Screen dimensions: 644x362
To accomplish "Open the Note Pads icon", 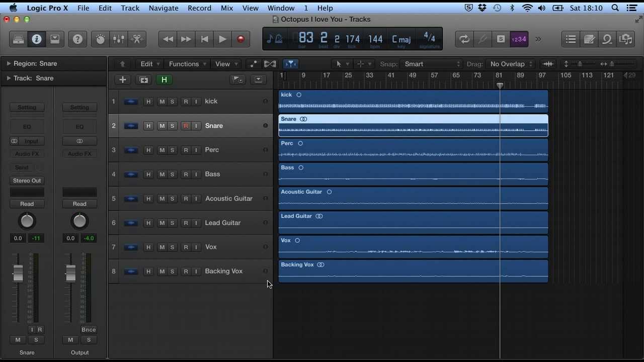I will [589, 39].
